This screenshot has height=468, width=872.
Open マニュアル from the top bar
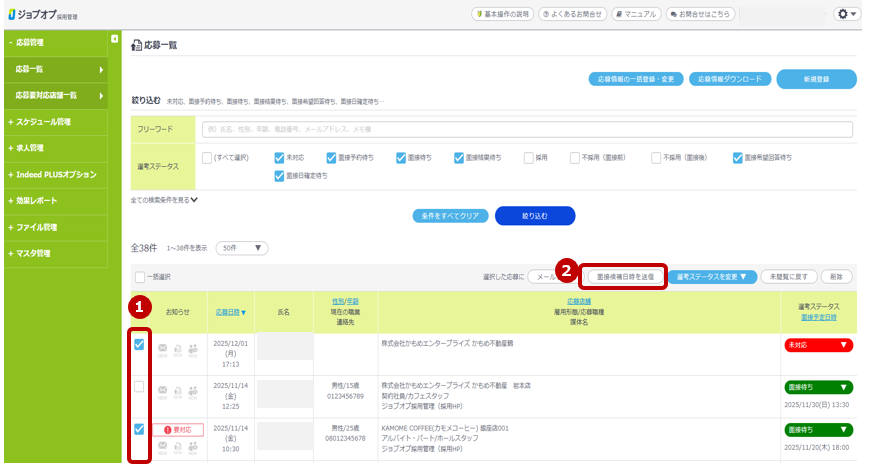pyautogui.click(x=635, y=14)
